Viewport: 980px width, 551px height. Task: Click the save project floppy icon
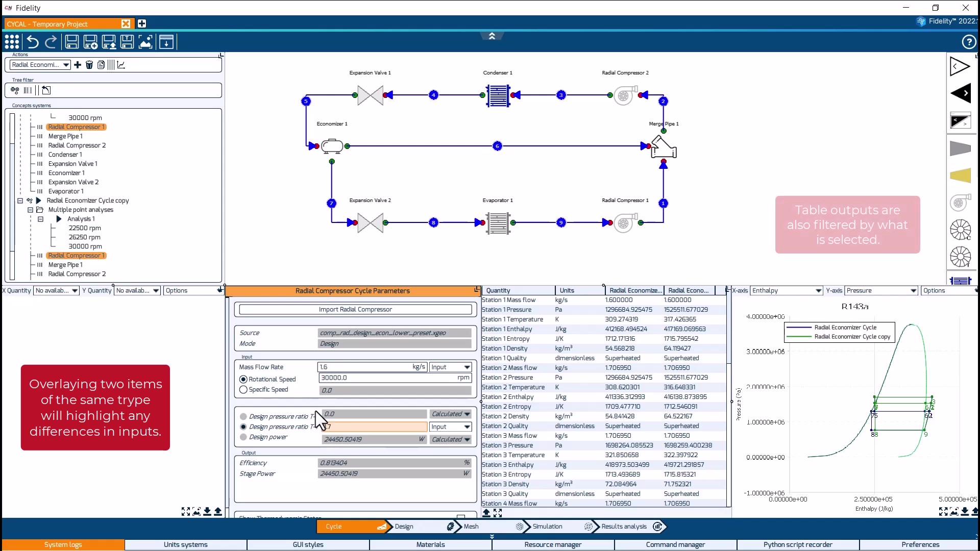[72, 42]
